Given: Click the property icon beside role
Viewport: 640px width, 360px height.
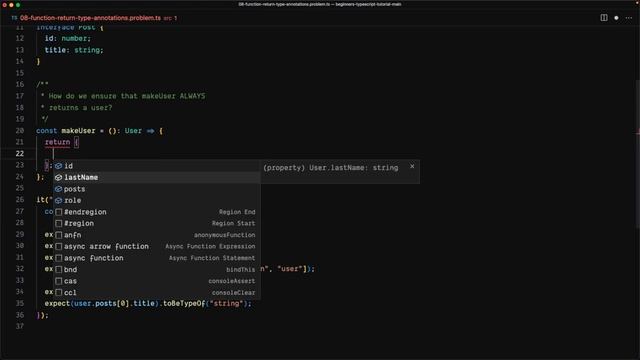Looking at the screenshot, I should click(x=58, y=200).
